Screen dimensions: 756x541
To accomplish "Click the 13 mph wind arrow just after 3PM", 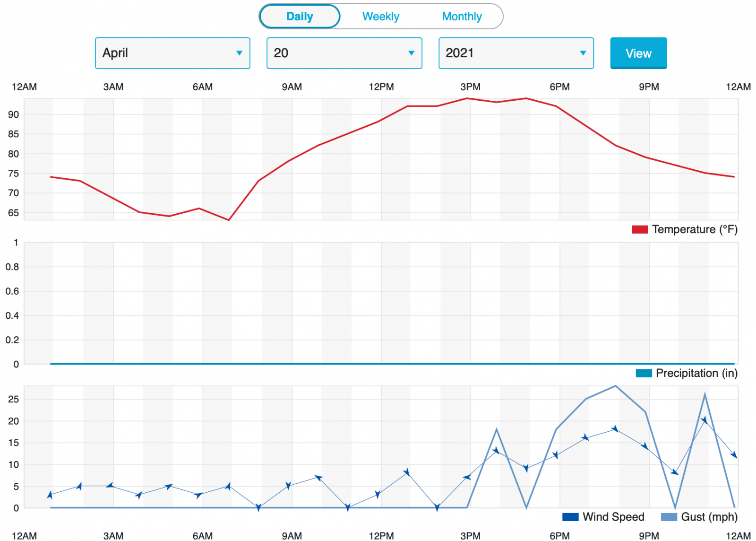I will click(496, 451).
